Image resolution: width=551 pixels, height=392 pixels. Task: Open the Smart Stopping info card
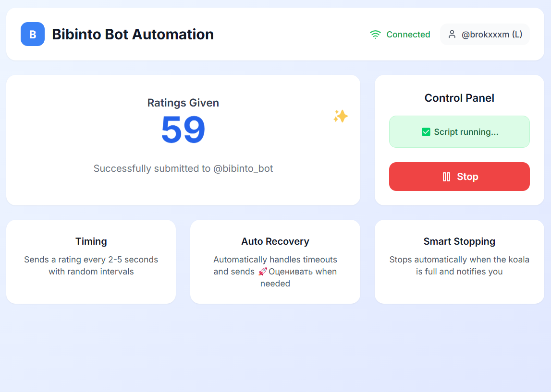459,262
